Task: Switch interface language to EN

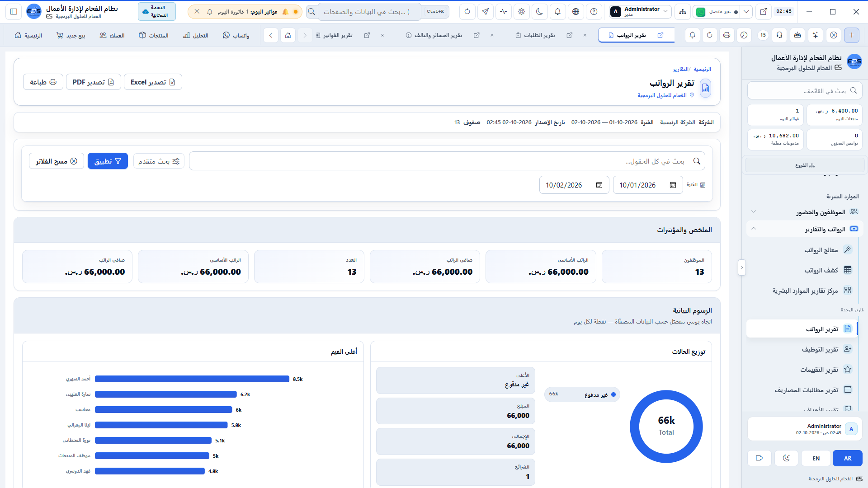Action: tap(816, 458)
